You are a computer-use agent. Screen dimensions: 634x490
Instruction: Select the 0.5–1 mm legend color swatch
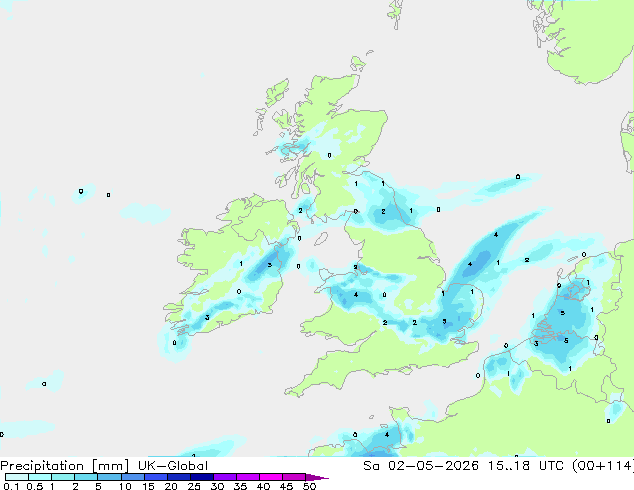(x=40, y=477)
